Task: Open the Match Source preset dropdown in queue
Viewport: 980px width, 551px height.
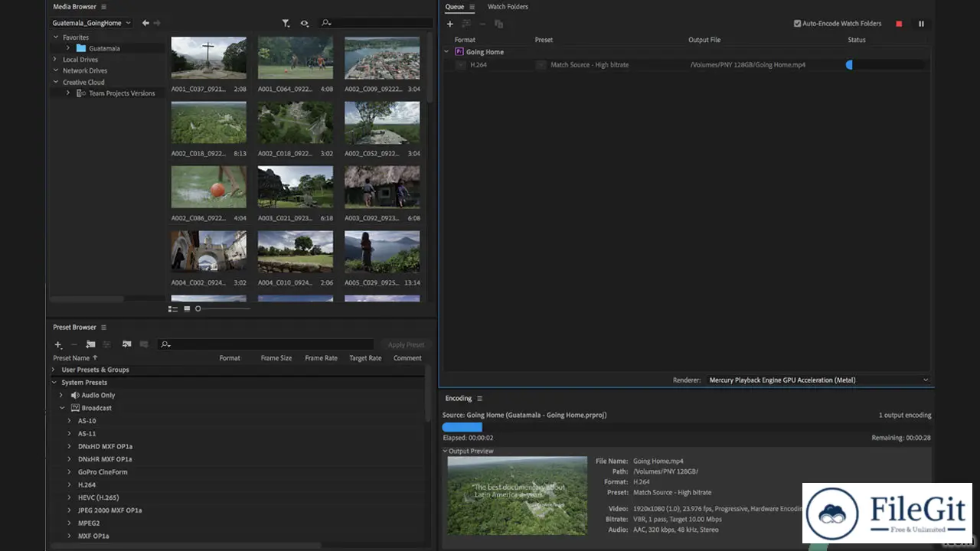Action: pos(541,65)
